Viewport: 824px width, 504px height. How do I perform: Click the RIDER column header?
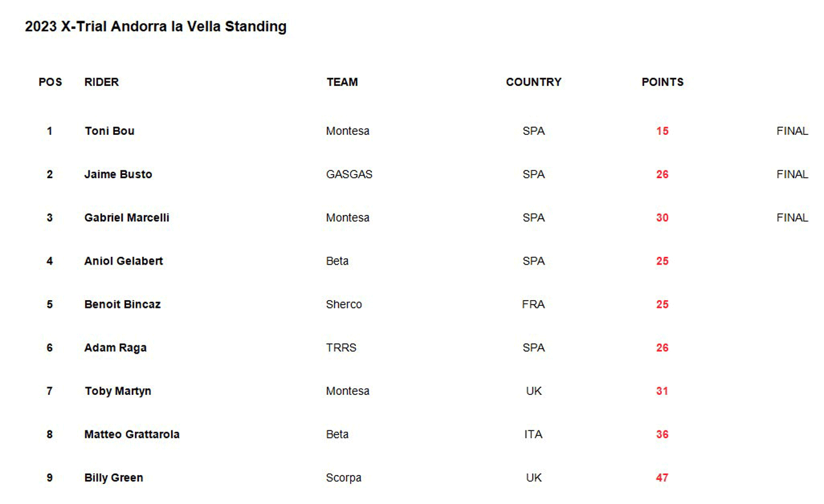tap(101, 82)
